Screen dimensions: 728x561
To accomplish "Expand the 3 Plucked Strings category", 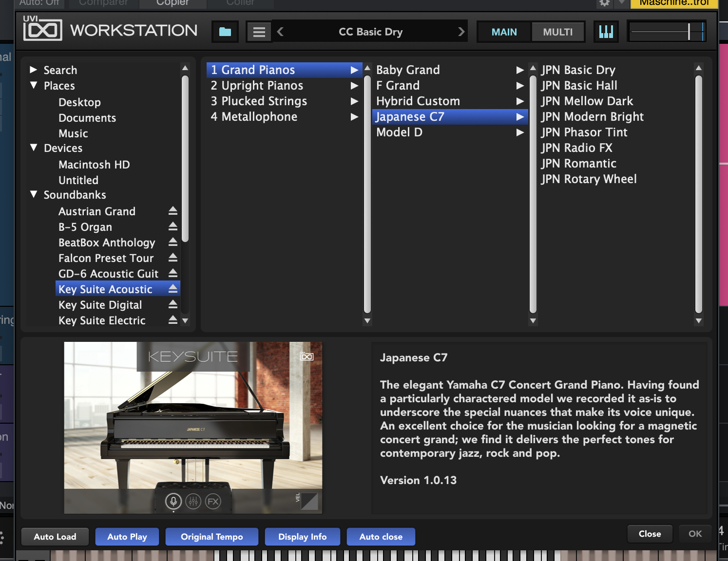I will tap(354, 101).
